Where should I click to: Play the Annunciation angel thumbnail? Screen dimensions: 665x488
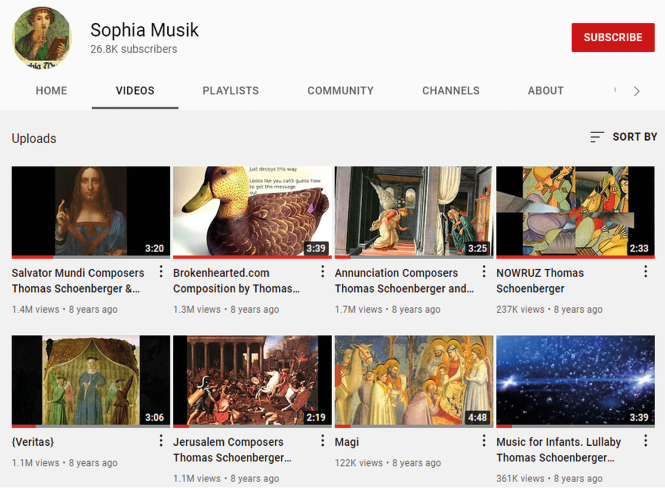[x=414, y=212]
